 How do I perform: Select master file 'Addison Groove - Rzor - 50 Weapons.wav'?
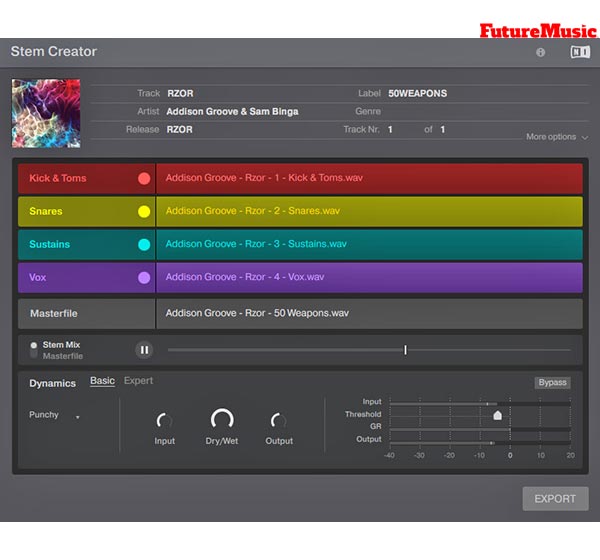tap(369, 313)
